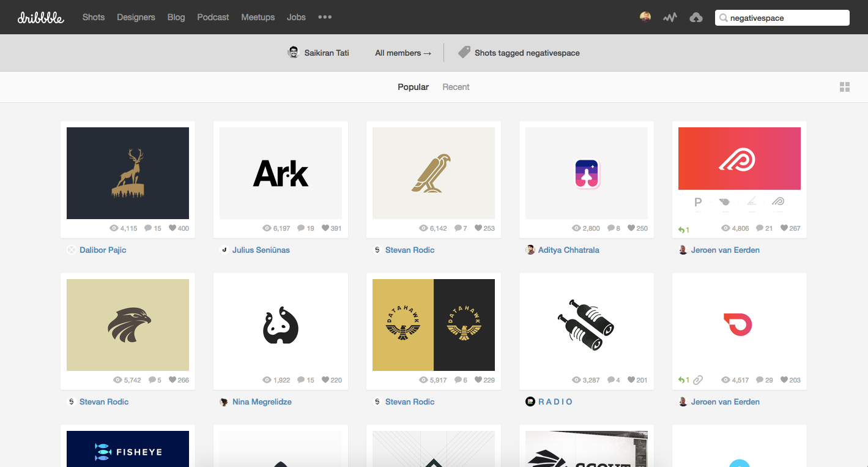
Task: Click the heart icon showing 220 likes
Action: pos(325,380)
